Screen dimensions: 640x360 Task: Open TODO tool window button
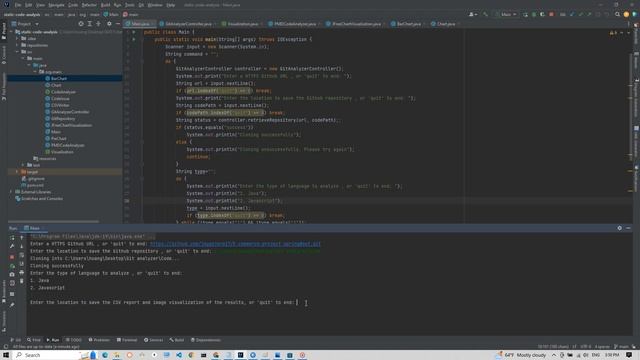tap(74, 340)
